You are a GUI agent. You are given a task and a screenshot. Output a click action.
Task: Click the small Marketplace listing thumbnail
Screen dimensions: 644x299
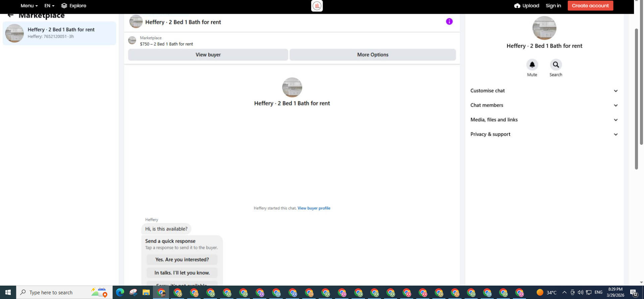click(x=132, y=41)
